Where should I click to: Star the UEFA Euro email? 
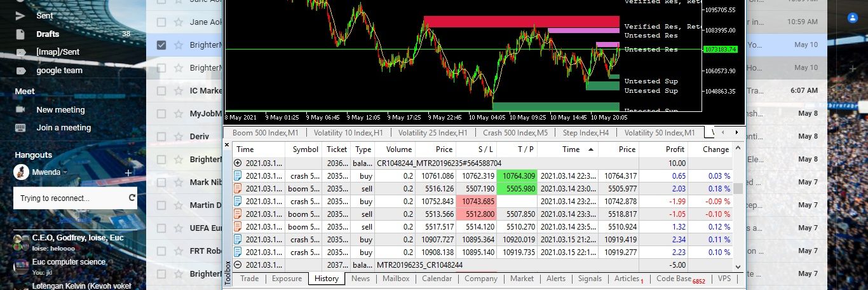coord(179,228)
